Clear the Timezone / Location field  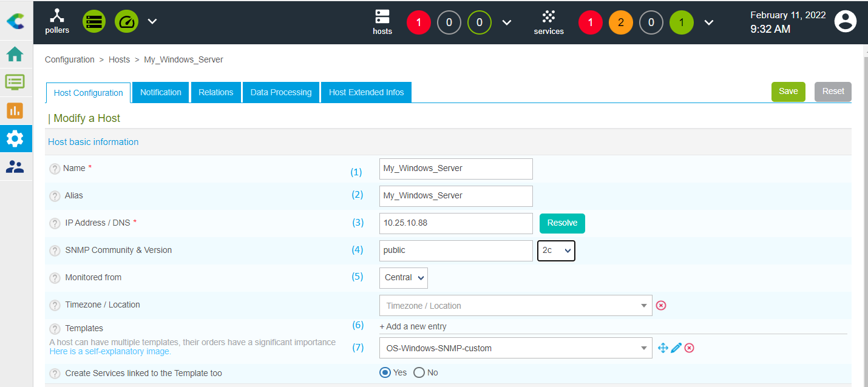661,305
